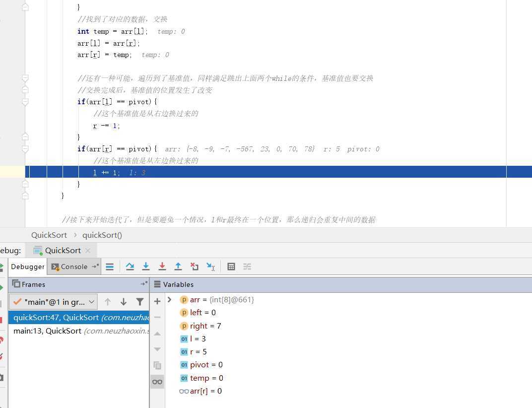Select the previous frame up arrow
This screenshot has height=408, width=532.
click(x=108, y=302)
